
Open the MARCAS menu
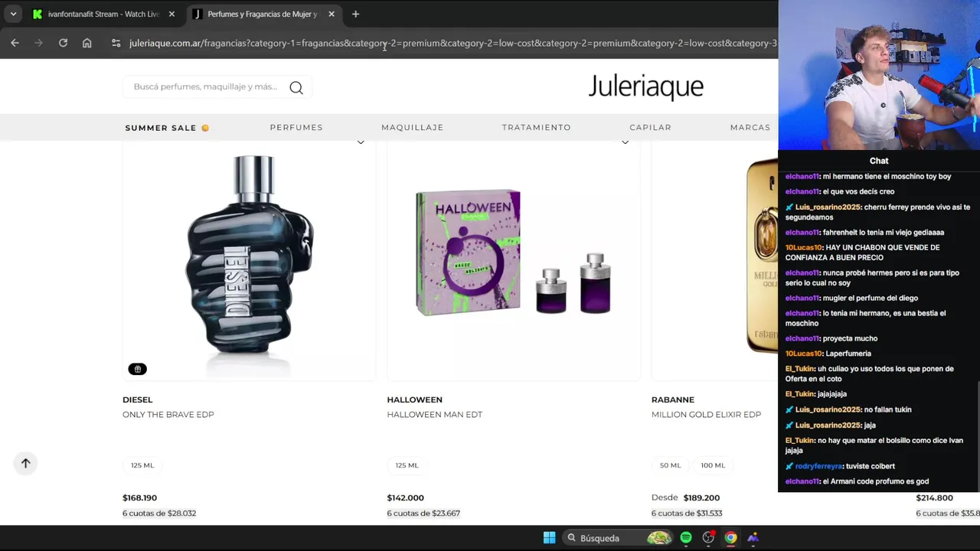[x=750, y=127]
